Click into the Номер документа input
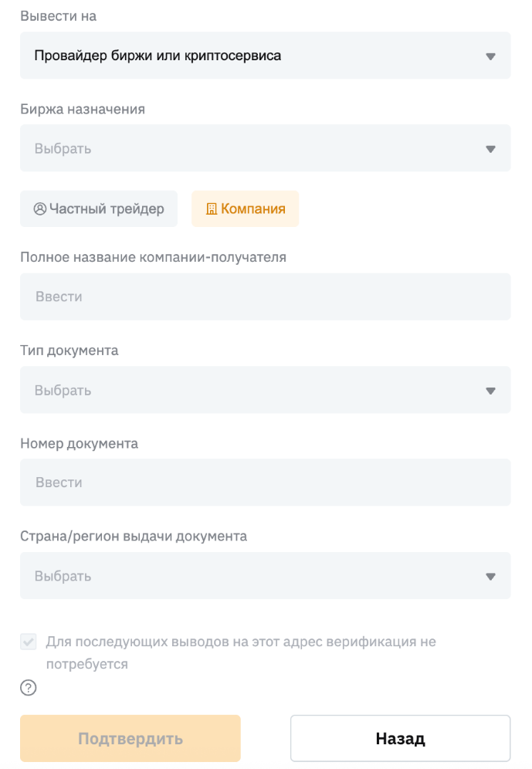 click(x=265, y=483)
